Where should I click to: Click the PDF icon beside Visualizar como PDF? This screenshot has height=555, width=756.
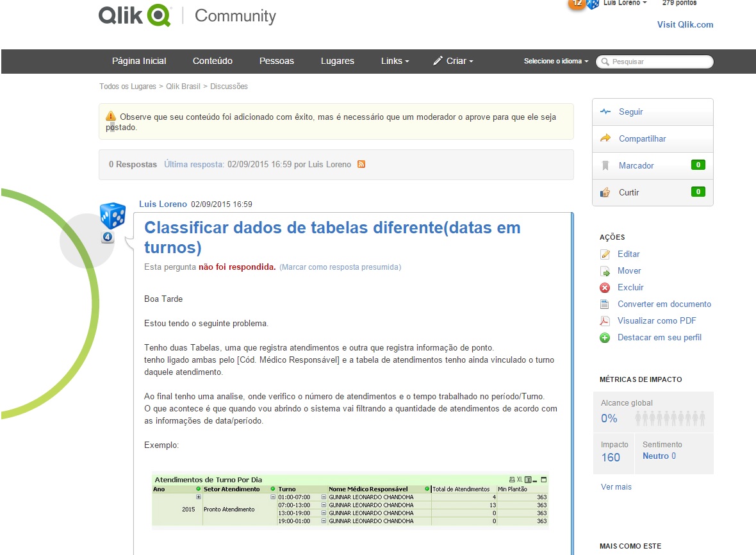coord(605,321)
